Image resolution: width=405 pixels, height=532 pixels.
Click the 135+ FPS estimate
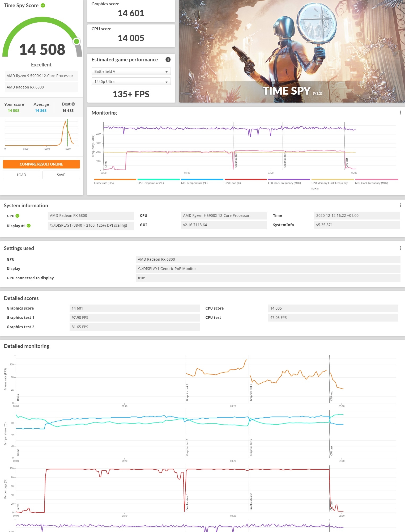click(131, 94)
